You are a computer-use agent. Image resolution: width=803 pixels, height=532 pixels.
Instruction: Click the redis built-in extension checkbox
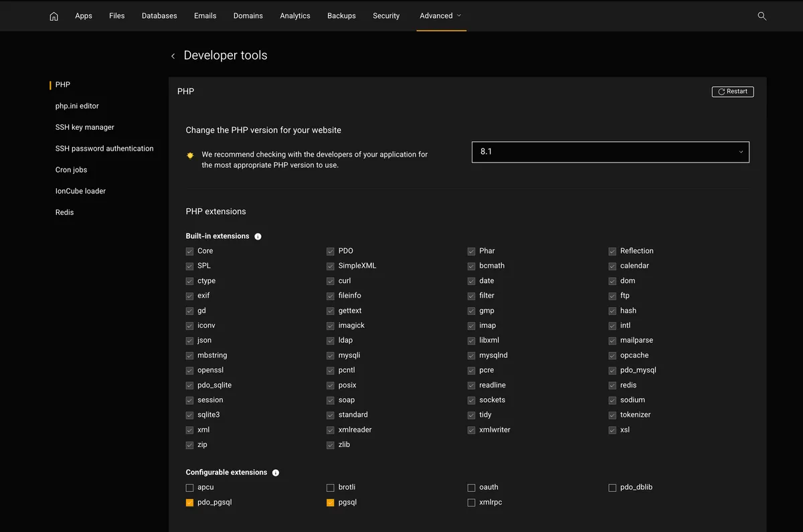pyautogui.click(x=612, y=385)
